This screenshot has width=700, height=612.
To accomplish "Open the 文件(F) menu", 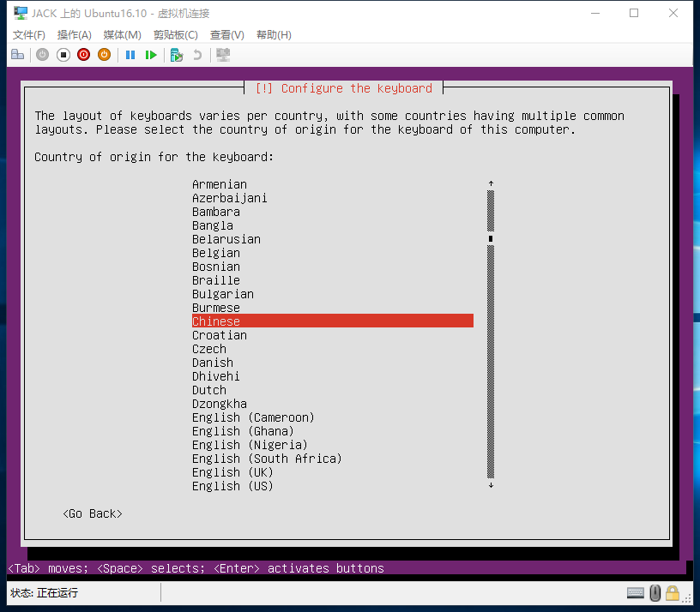I will 29,35.
